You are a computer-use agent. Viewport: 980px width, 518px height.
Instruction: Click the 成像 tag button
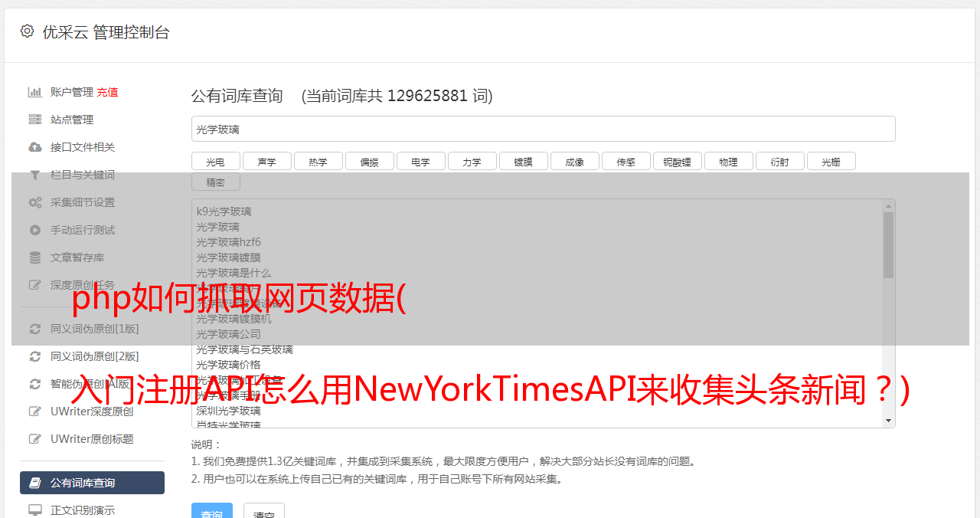click(574, 161)
